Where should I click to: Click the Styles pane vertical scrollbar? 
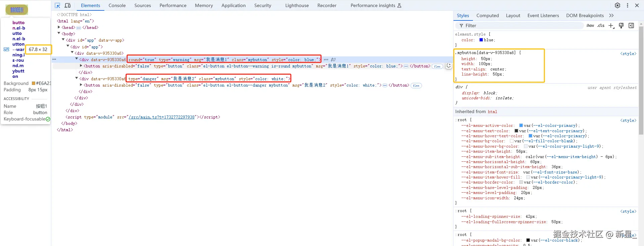point(641,81)
